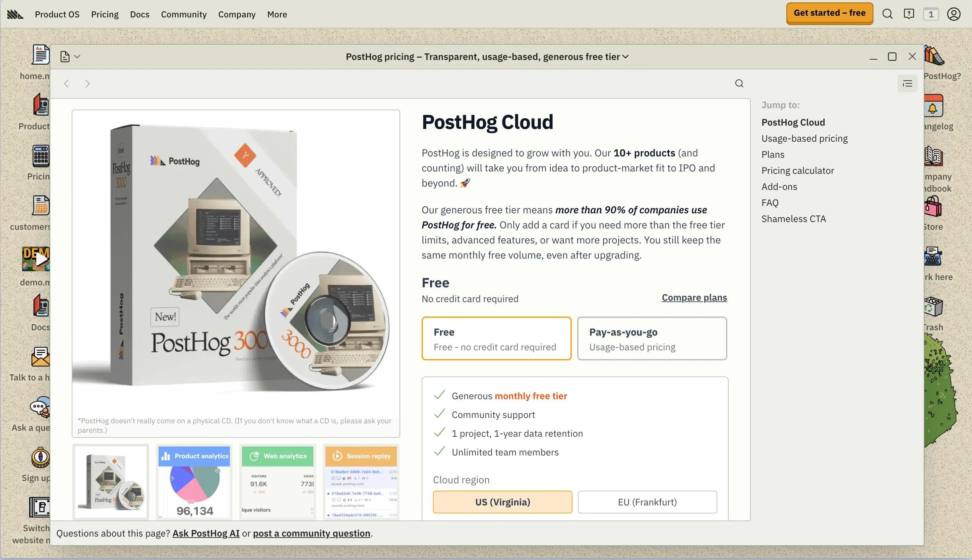Jump to Pricing calculator section
This screenshot has height=560, width=972.
(798, 170)
